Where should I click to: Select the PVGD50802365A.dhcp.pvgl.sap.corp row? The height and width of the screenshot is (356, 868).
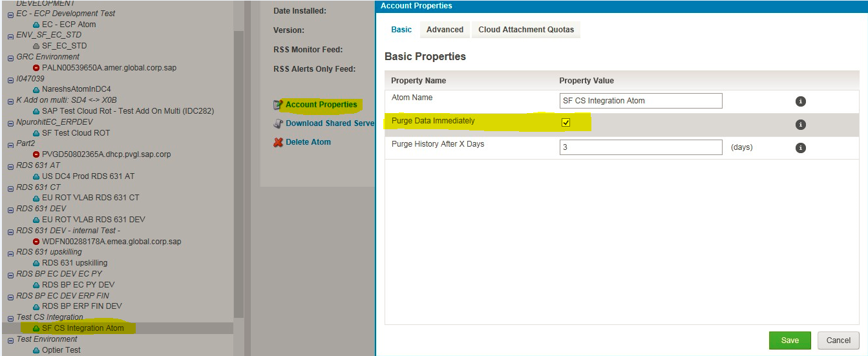pos(106,154)
